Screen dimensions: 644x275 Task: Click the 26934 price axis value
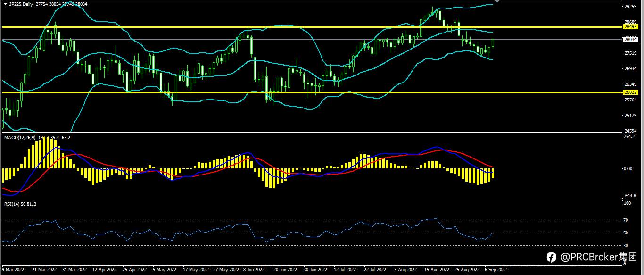tap(630, 69)
